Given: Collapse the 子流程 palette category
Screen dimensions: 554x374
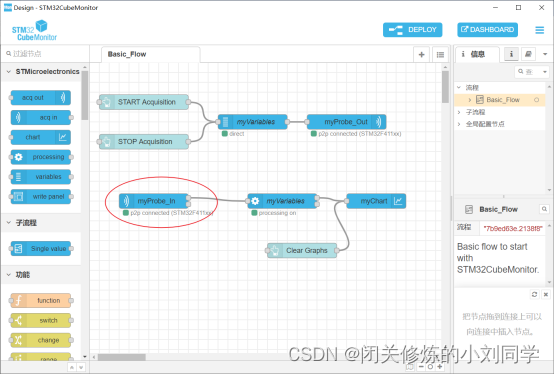Looking at the screenshot, I should point(9,223).
